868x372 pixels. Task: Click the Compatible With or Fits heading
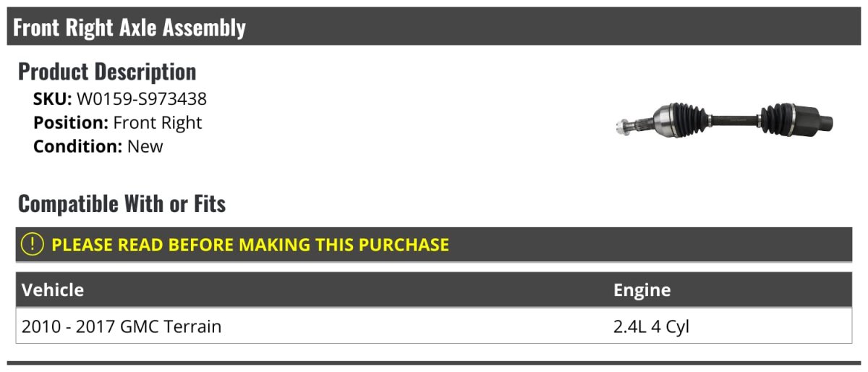[122, 204]
